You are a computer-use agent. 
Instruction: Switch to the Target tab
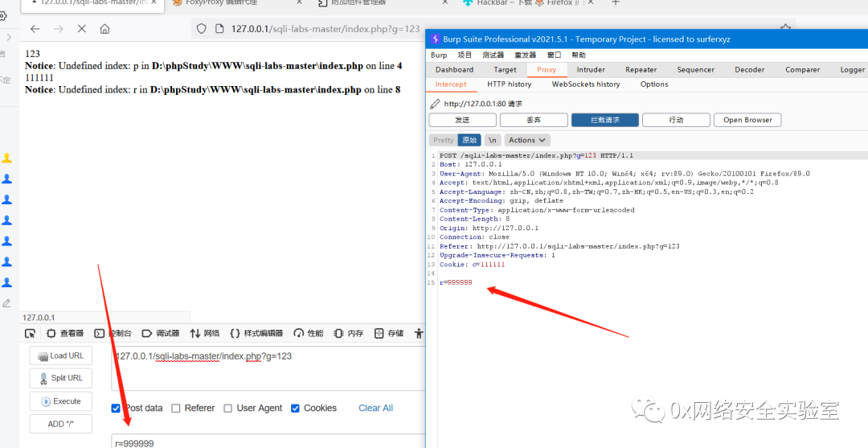point(505,70)
